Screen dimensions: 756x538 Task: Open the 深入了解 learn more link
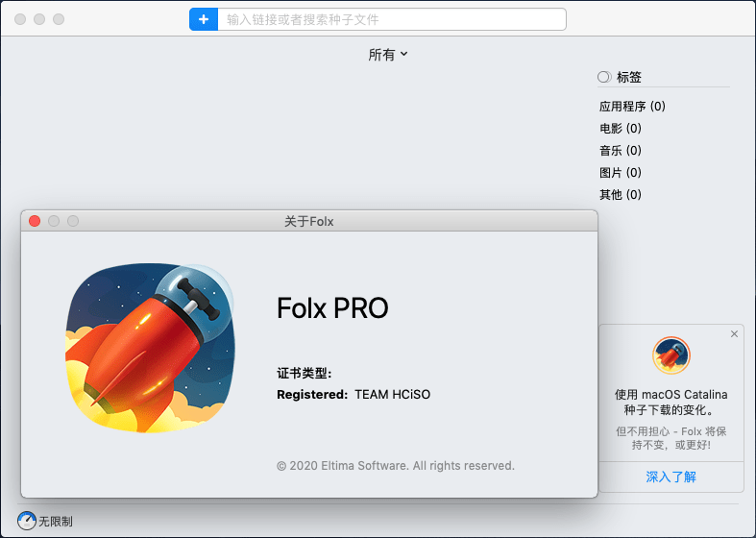[x=671, y=477]
